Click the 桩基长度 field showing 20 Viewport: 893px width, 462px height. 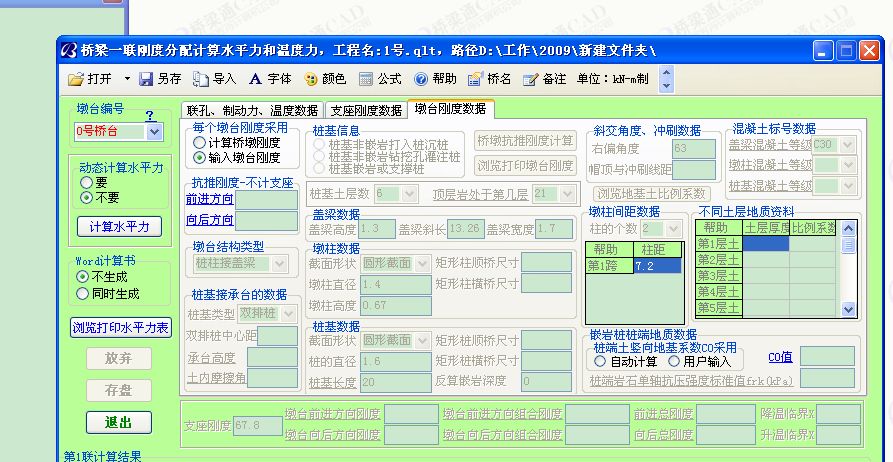395,382
